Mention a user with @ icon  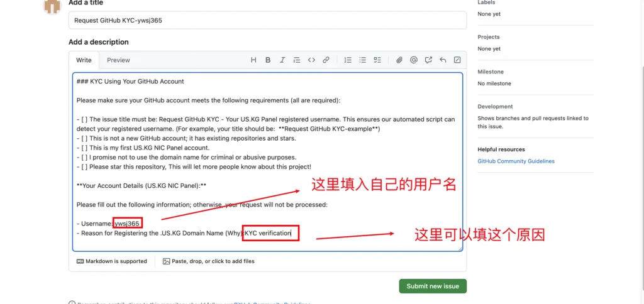click(x=414, y=60)
